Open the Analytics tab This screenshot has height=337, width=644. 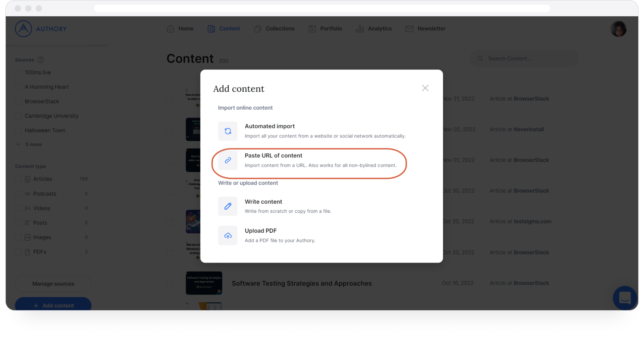374,29
